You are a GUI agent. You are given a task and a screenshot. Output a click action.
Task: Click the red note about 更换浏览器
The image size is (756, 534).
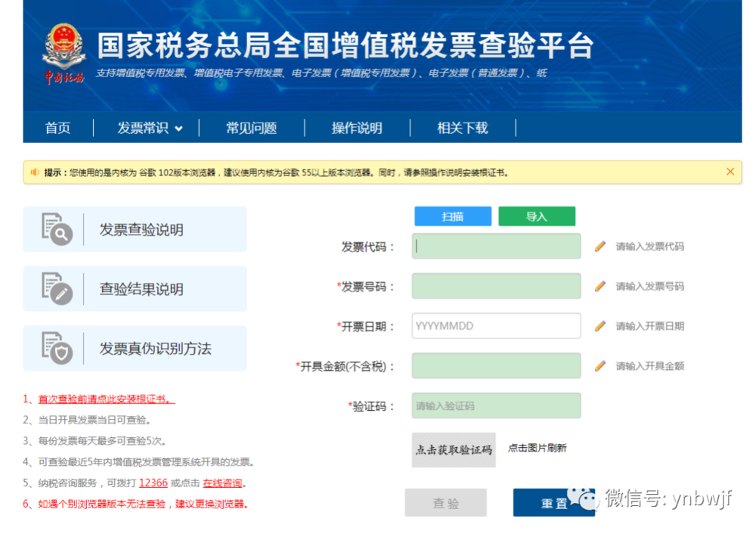(135, 504)
